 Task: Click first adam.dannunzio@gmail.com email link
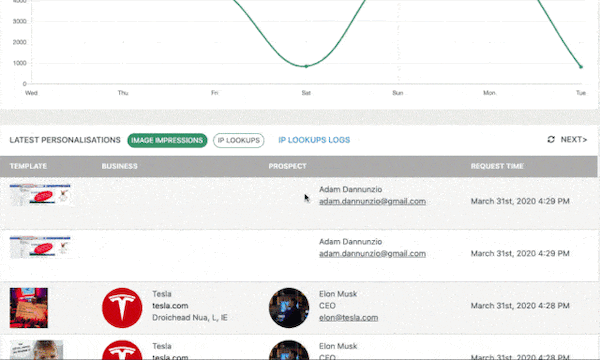pos(372,201)
